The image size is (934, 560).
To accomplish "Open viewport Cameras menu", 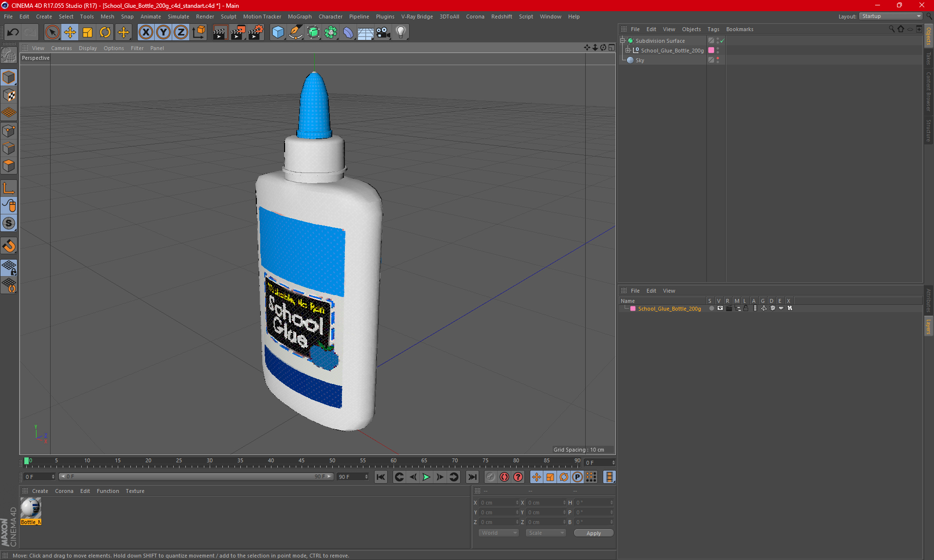I will click(61, 48).
